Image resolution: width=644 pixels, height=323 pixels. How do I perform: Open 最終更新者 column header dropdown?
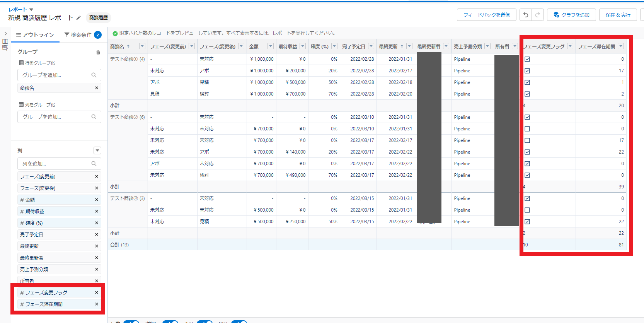coord(446,46)
